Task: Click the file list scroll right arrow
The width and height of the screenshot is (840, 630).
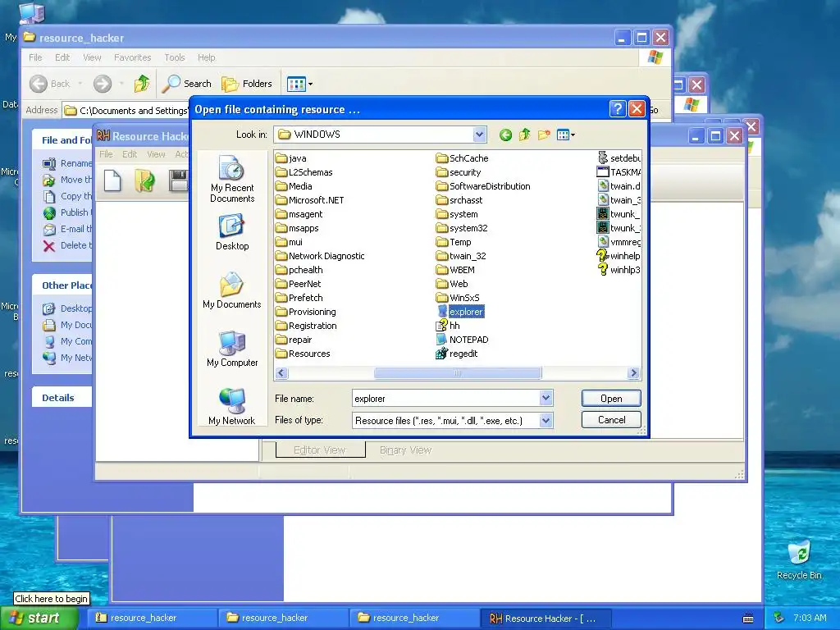Action: (634, 373)
